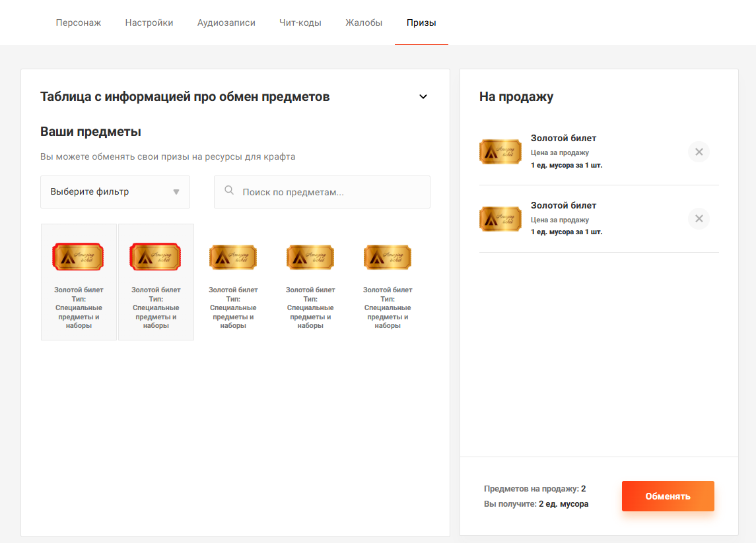756x543 pixels.
Task: Deselect the second red-highlighted golden ticket
Action: 156,282
